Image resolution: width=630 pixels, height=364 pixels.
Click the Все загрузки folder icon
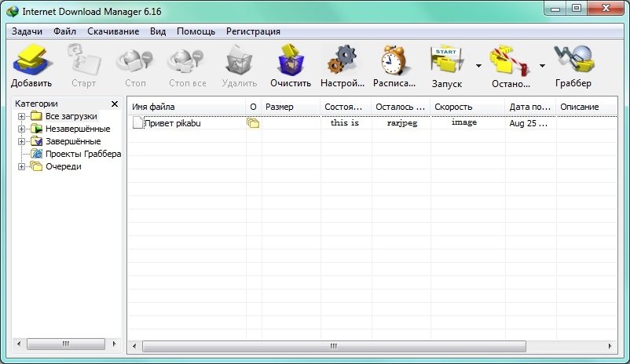click(x=37, y=116)
